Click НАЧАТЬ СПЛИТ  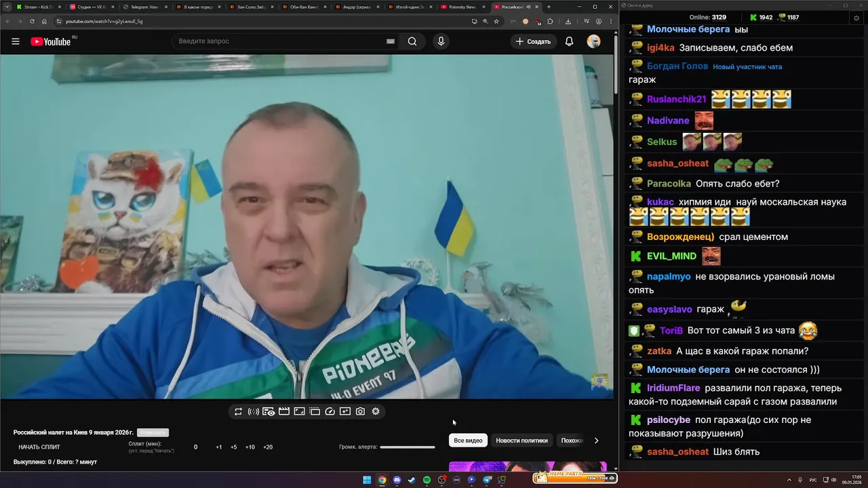(39, 447)
